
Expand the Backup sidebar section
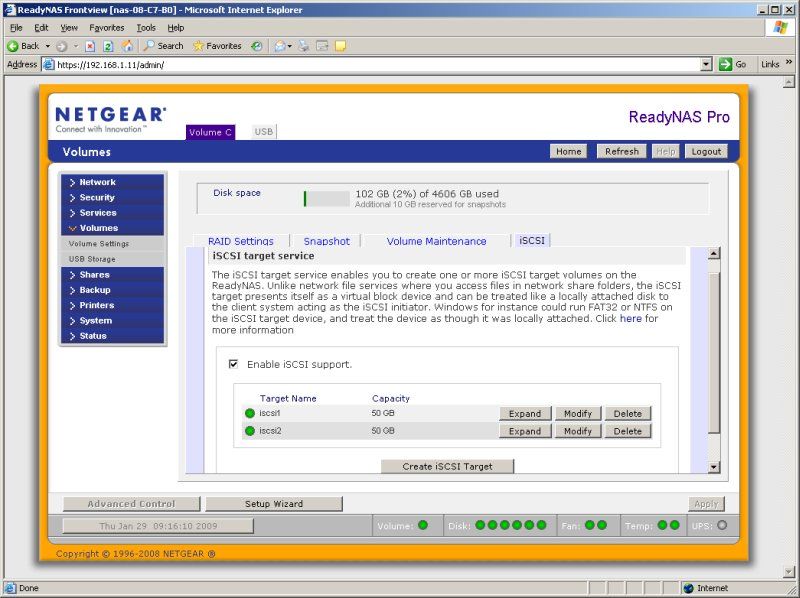click(112, 290)
